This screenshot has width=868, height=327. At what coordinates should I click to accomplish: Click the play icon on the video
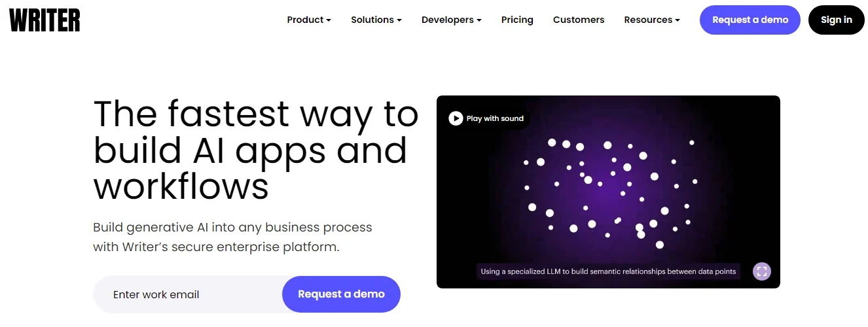pos(456,118)
